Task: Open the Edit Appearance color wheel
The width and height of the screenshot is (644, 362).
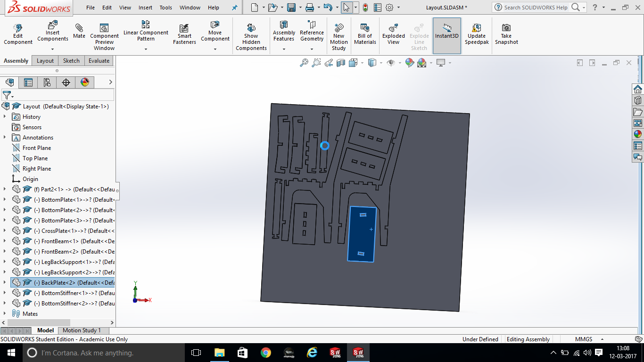Action: click(409, 63)
